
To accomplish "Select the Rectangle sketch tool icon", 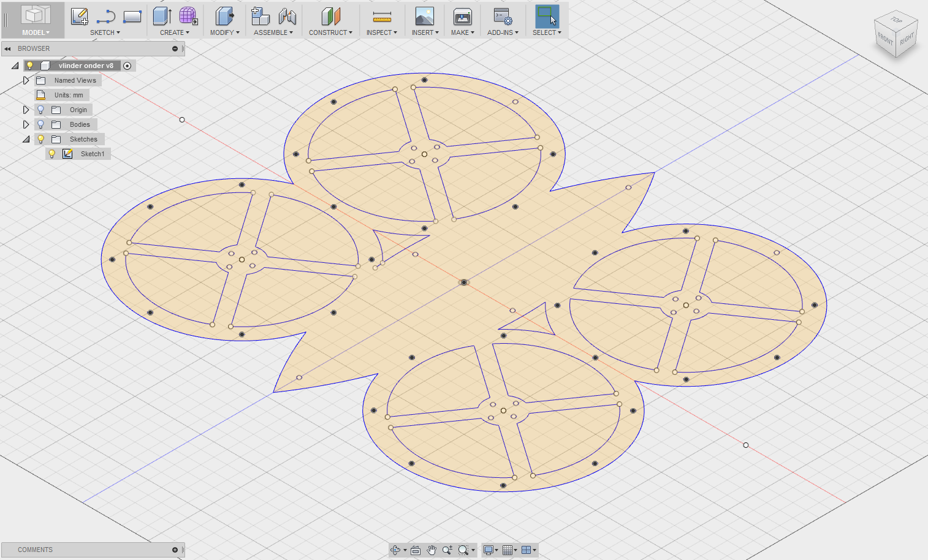I will click(x=132, y=17).
